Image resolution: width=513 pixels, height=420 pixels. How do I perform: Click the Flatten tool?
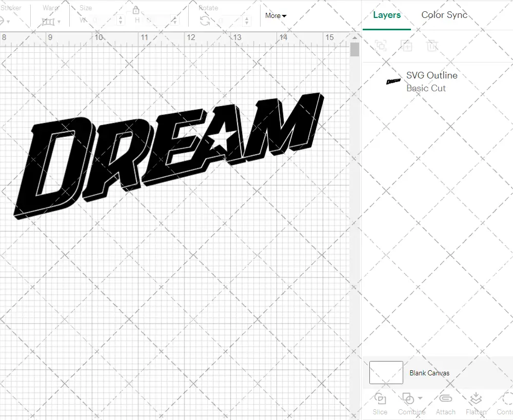point(475,404)
